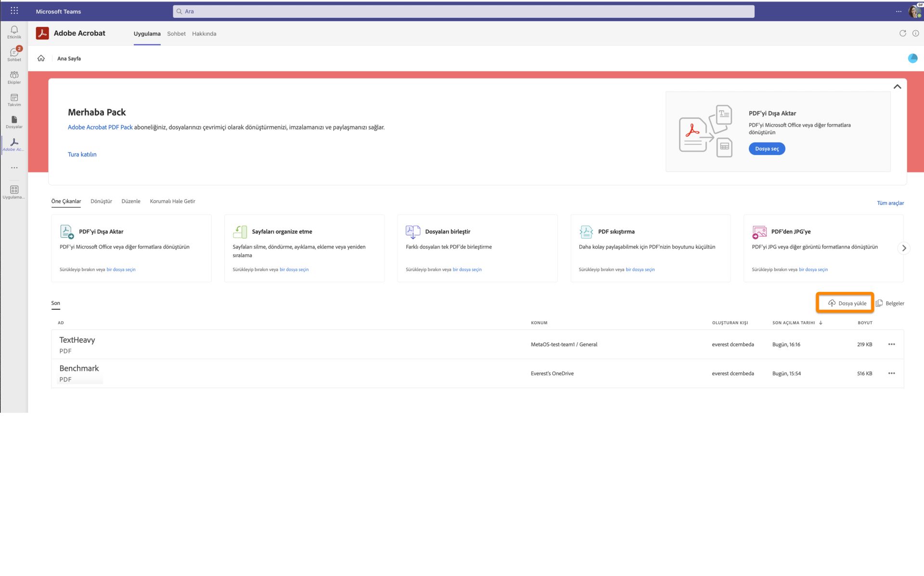Click the BOYUT column header

click(865, 323)
